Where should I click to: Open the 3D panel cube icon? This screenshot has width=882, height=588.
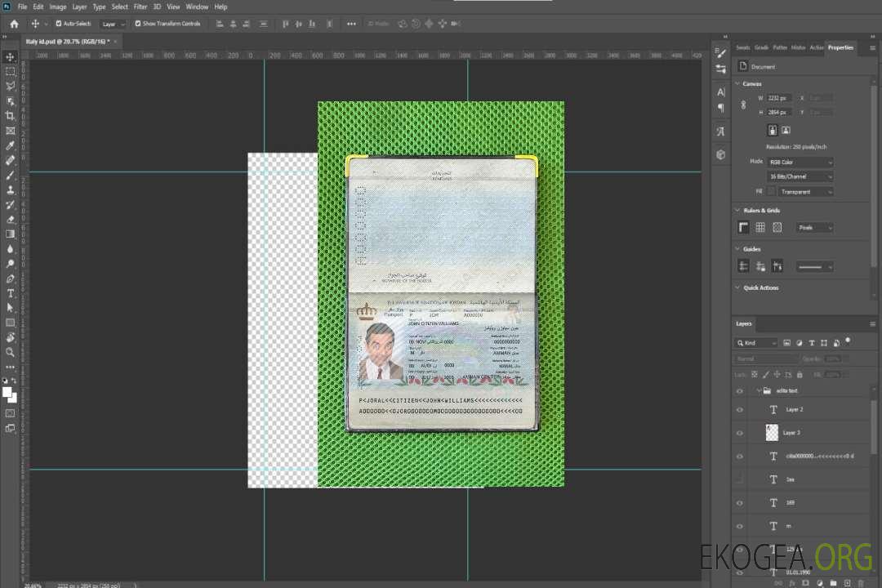tap(721, 154)
